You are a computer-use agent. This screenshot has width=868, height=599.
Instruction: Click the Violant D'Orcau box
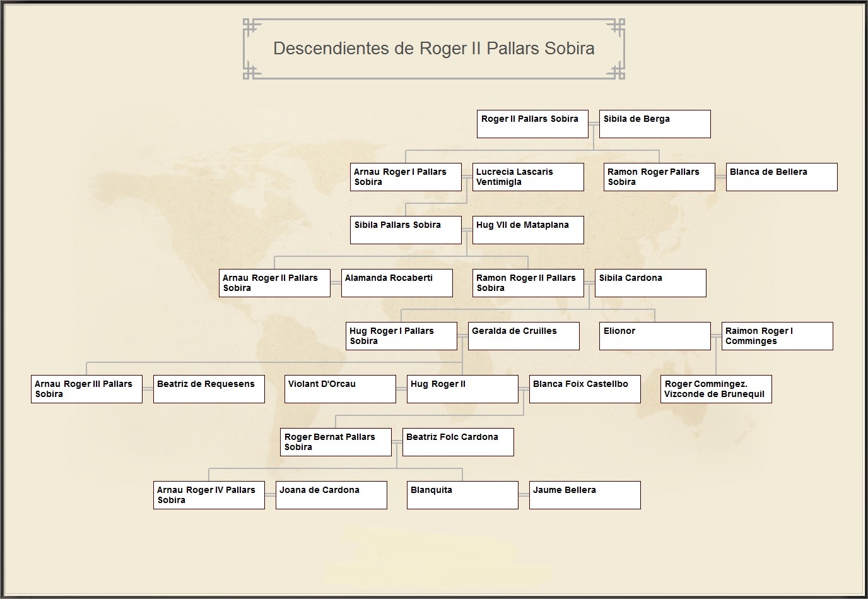(x=340, y=389)
